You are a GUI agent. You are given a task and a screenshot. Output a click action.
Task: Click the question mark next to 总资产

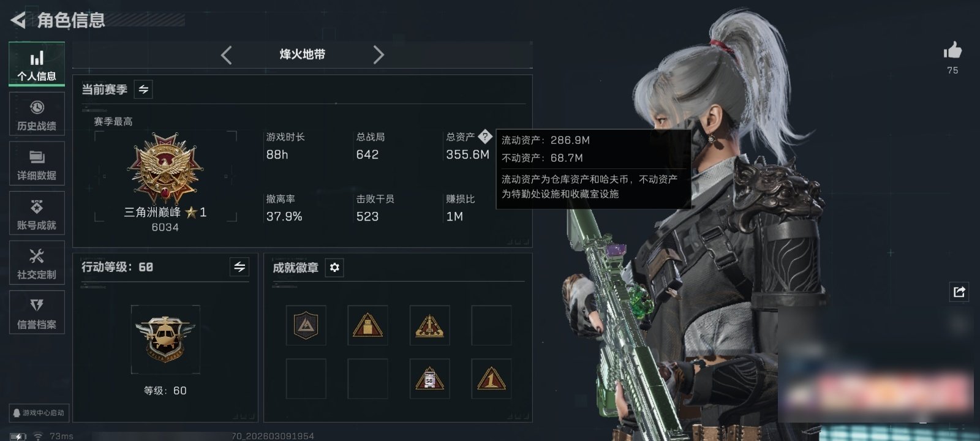point(484,137)
